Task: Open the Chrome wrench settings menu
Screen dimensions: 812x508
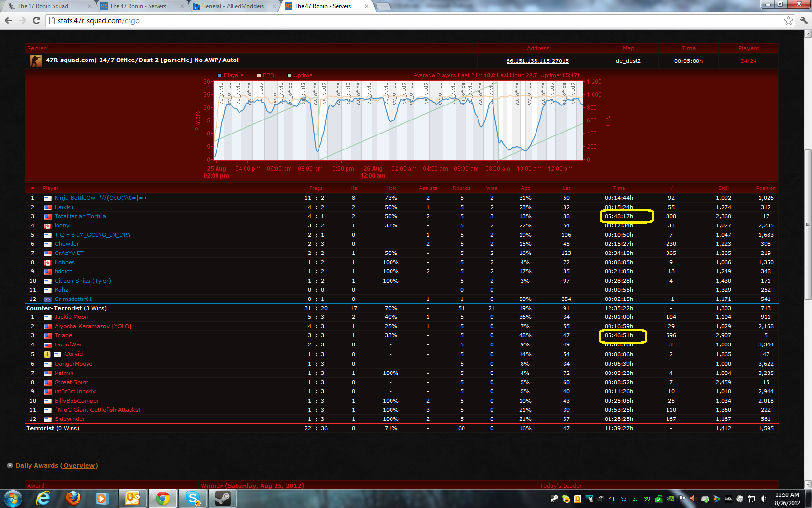Action: coord(804,20)
